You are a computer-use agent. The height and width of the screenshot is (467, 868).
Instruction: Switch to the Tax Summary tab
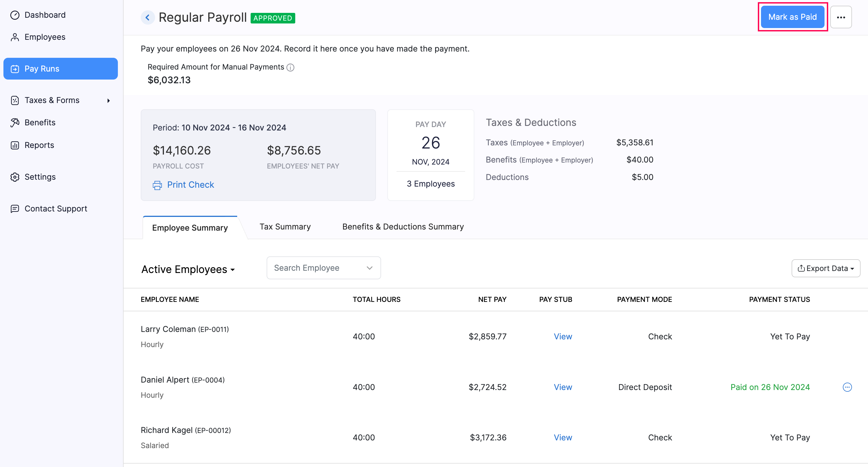click(x=285, y=226)
